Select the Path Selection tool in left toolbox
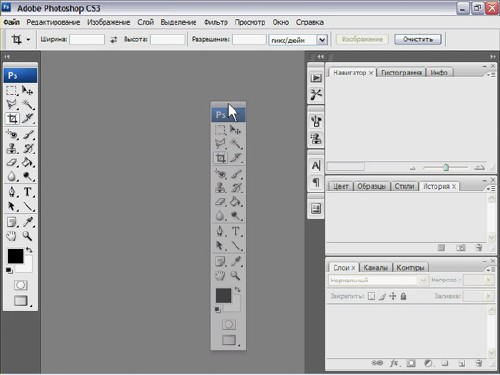Viewport: 500px width, 375px height. pyautogui.click(x=12, y=206)
